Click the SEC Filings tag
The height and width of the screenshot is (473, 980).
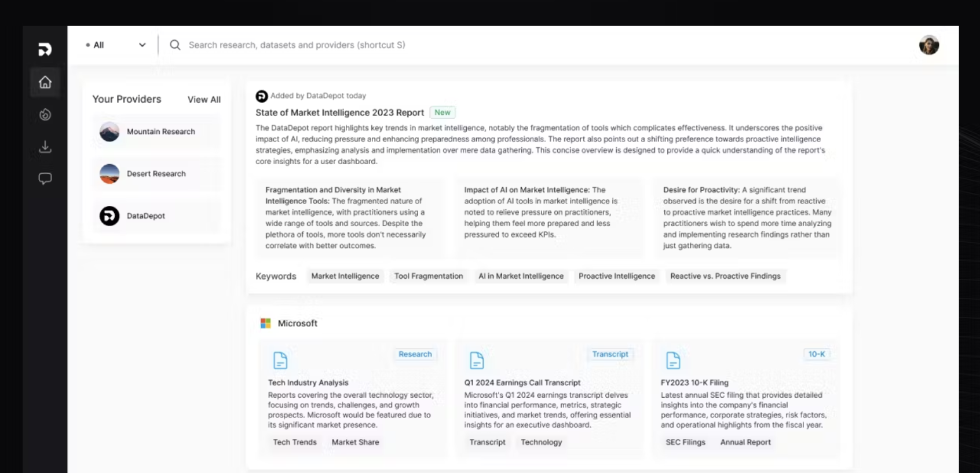coord(685,442)
